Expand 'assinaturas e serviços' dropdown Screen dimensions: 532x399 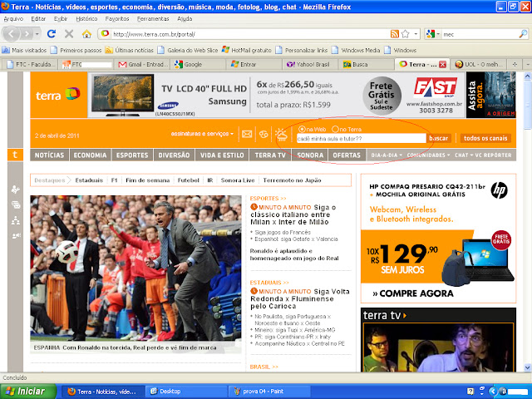202,134
